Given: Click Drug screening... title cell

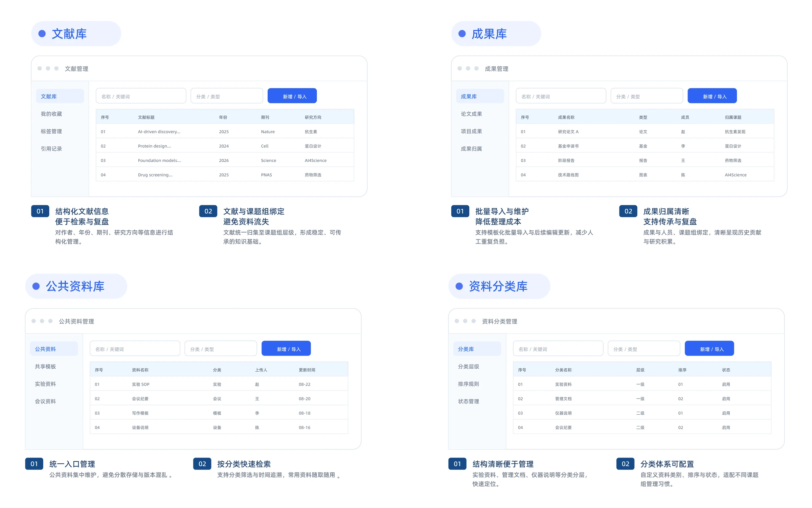Looking at the screenshot, I should (155, 175).
